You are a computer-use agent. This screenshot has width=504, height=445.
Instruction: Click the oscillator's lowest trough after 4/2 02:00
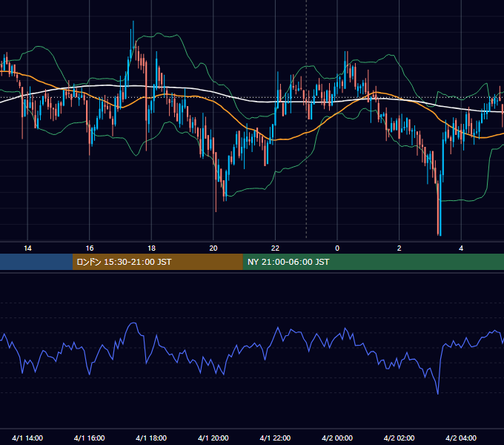[438, 393]
